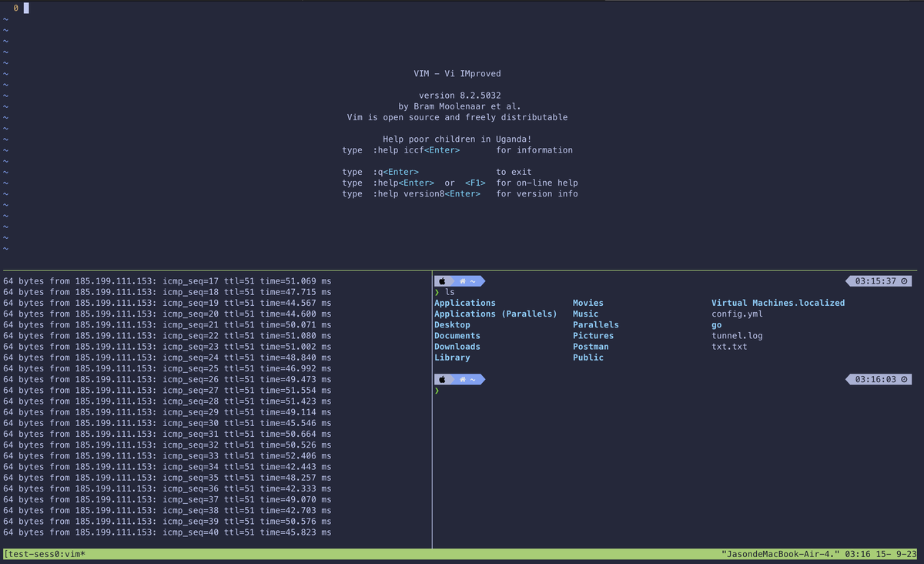The height and width of the screenshot is (564, 924).
Task: Click the JasondeMacBook-Air-4 hostname in status bar
Action: 780,554
